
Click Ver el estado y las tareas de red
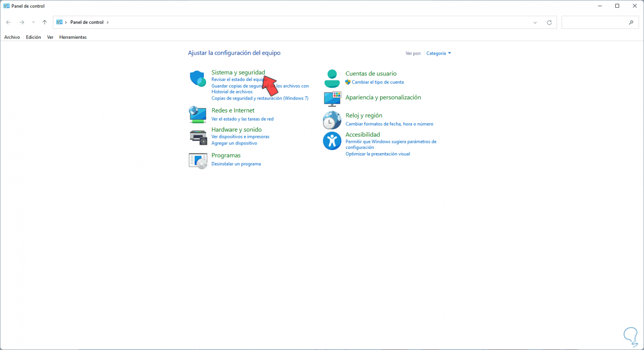242,119
